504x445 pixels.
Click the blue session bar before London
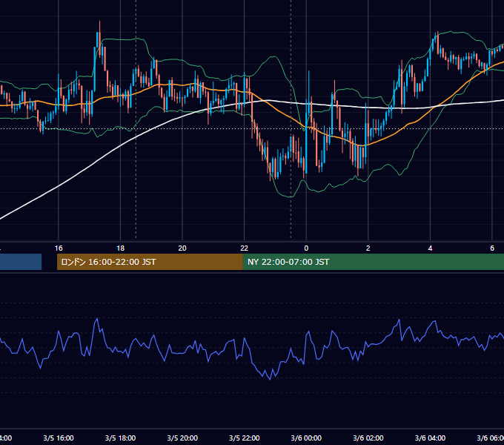(x=21, y=262)
